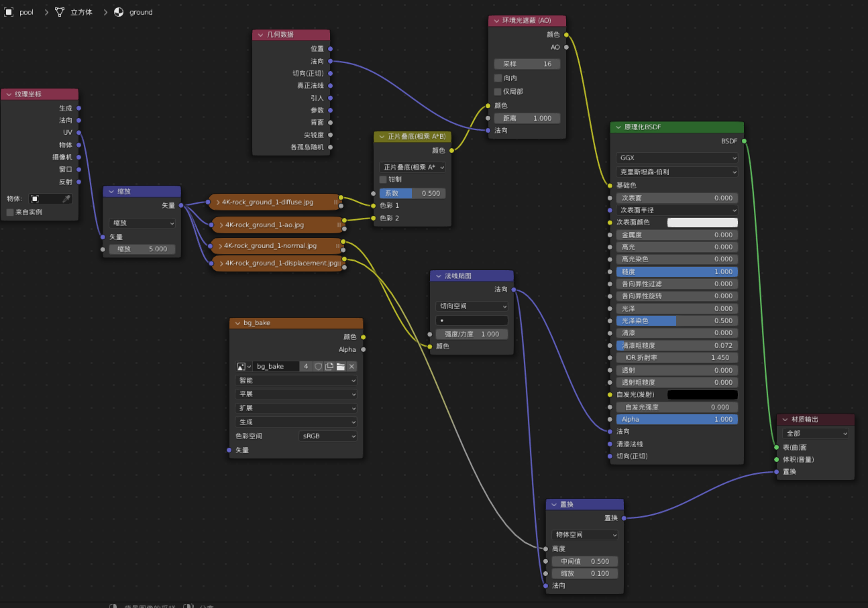Click 缩放 5.000 field in mapping node

pyautogui.click(x=142, y=249)
